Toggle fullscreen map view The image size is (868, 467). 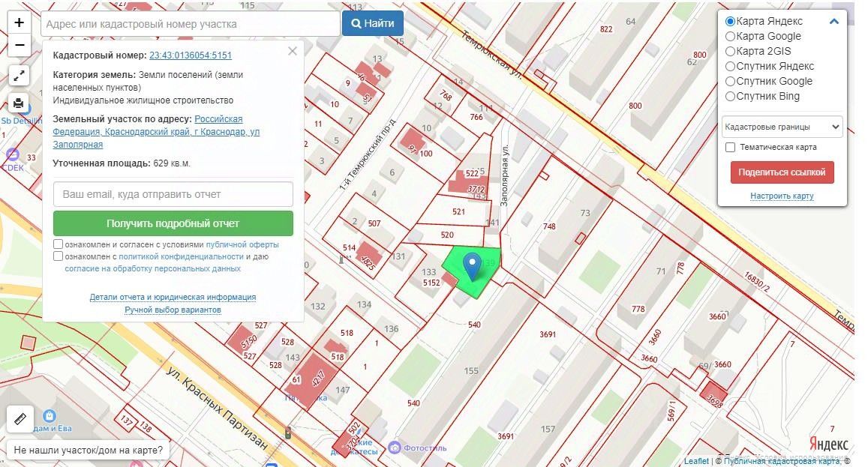click(19, 76)
